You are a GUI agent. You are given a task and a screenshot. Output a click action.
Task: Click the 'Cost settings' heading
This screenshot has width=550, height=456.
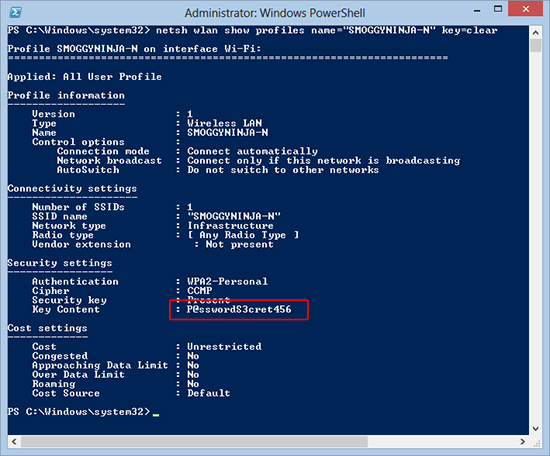coord(47,328)
